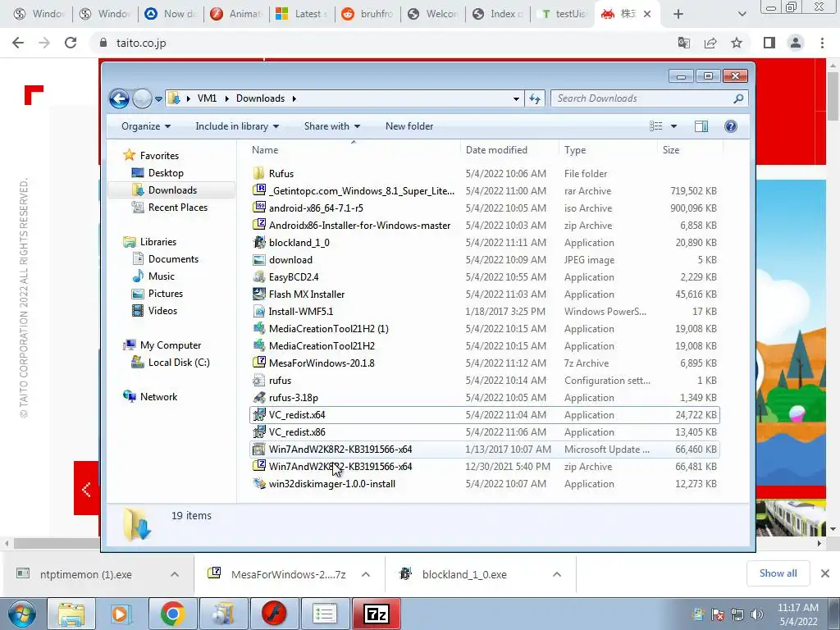The width and height of the screenshot is (840, 630).
Task: Open Music library in the navigation pane
Action: [x=162, y=276]
